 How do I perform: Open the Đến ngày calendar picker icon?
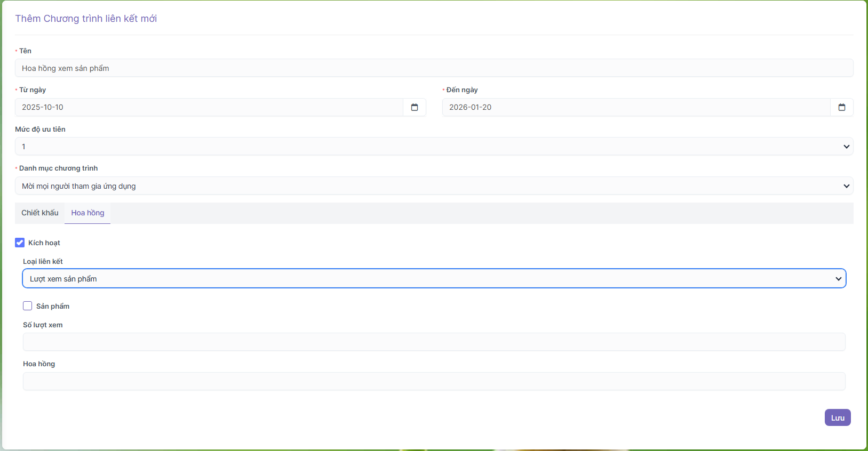(842, 107)
